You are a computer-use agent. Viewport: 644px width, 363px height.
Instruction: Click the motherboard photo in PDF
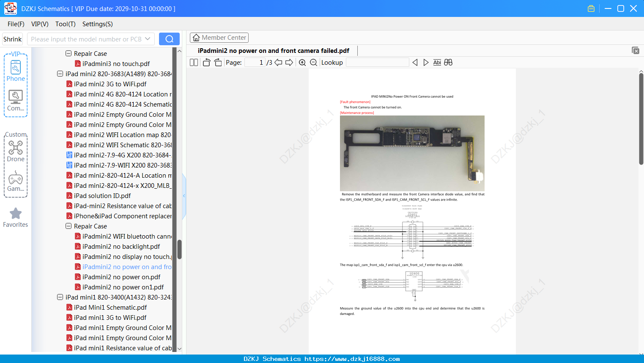point(412,153)
